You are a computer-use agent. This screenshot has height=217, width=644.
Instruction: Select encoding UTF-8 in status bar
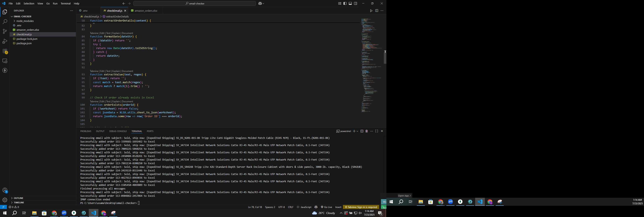coord(282,207)
